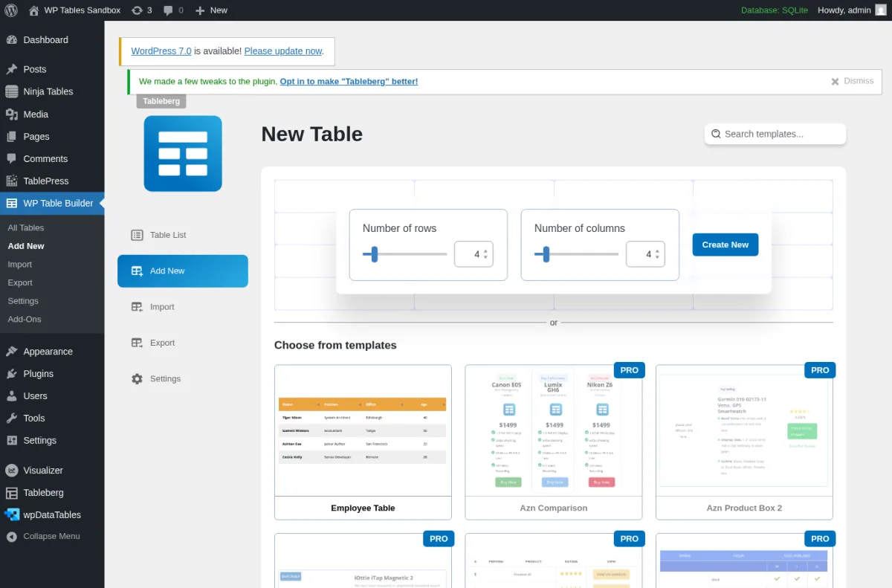Click the wpDataTables icon
Screen dimensions: 892x588
pyautogui.click(x=12, y=514)
